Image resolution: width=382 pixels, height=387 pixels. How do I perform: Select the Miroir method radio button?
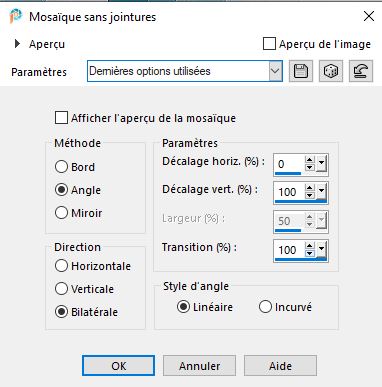(x=61, y=213)
